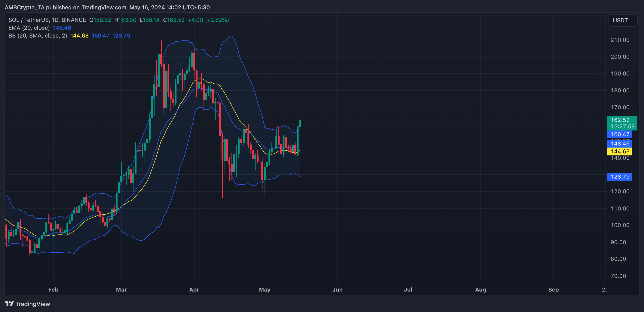This screenshot has width=644, height=312.
Task: Click the 70.00 price axis value
Action: (618, 276)
